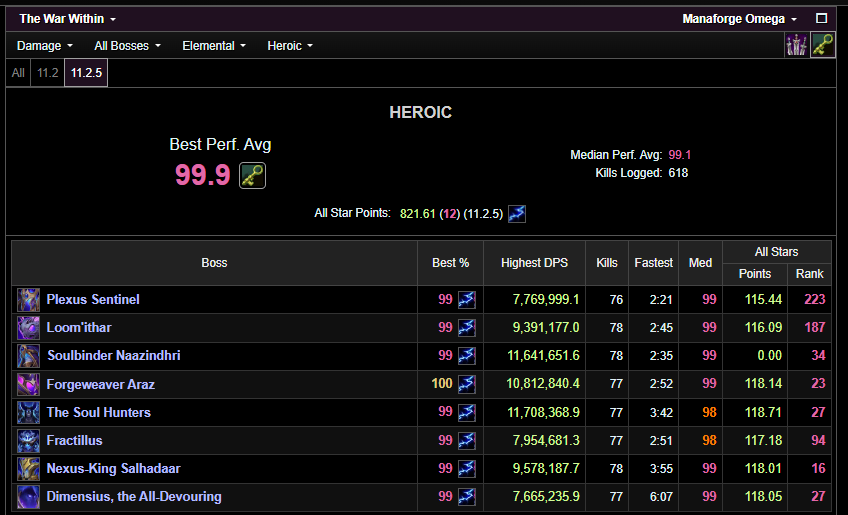Click rank 187 in Loom'ithar row

[x=815, y=328]
